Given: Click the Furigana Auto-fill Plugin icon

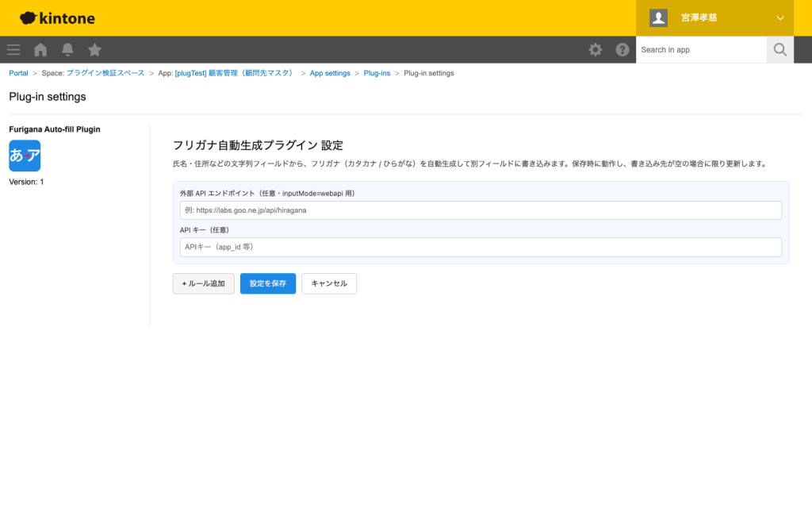Looking at the screenshot, I should pos(25,156).
